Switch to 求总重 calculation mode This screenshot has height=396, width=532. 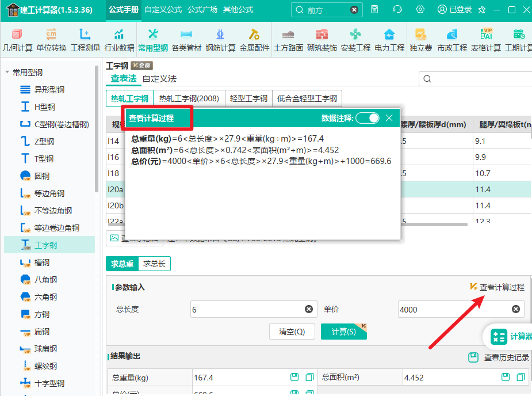[122, 264]
